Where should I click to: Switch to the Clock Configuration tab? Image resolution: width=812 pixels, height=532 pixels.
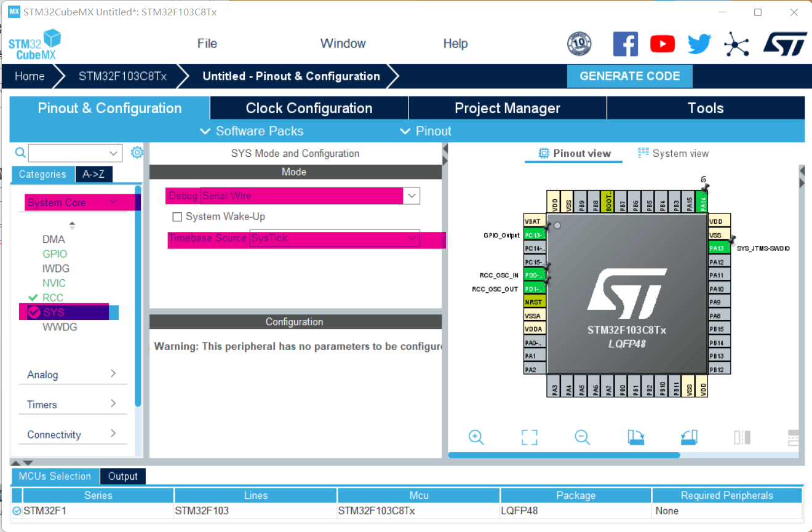(309, 108)
